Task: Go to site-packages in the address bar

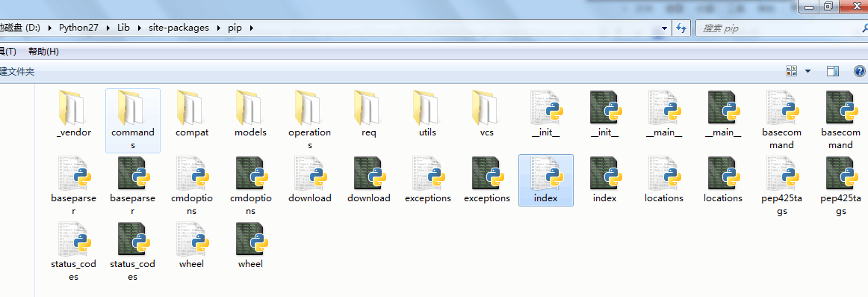Action: 179,28
